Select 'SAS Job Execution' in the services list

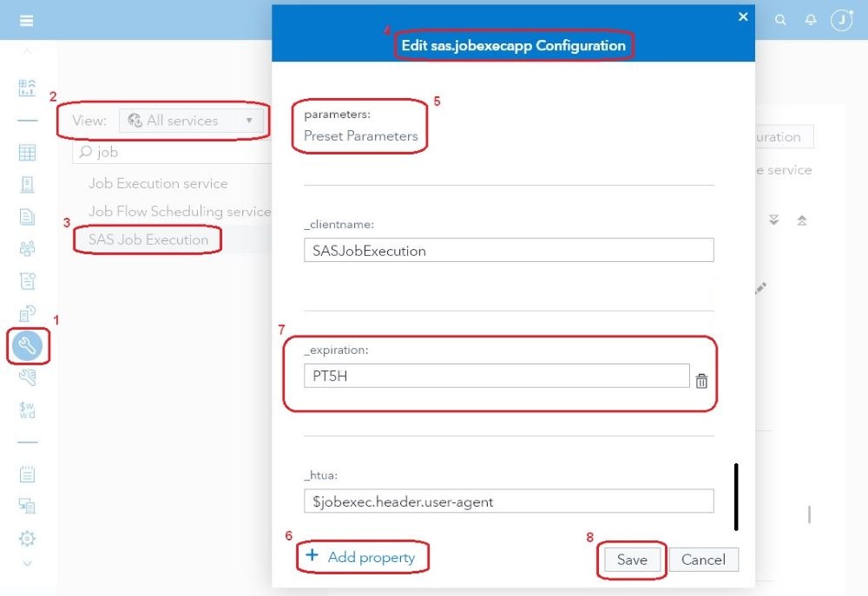pyautogui.click(x=148, y=239)
